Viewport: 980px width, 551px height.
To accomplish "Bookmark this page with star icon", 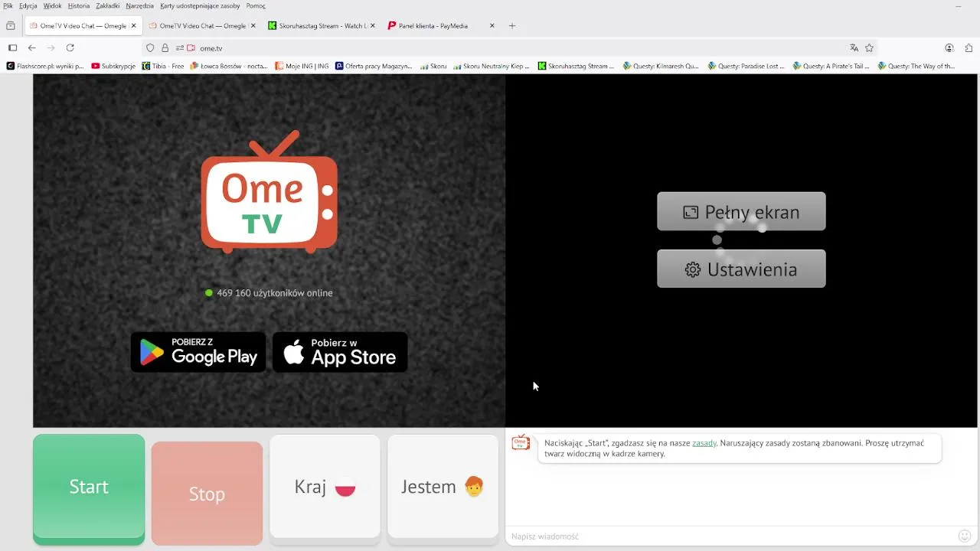I will coord(869,47).
